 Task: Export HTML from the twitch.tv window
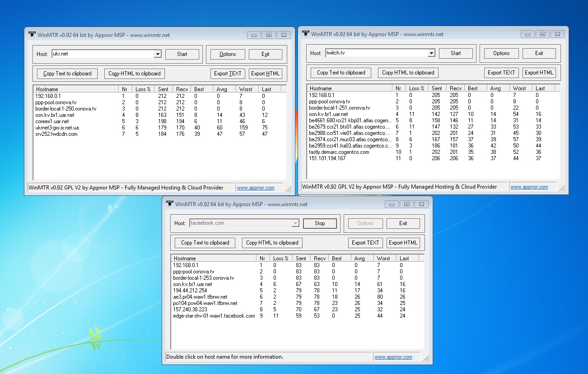[539, 73]
